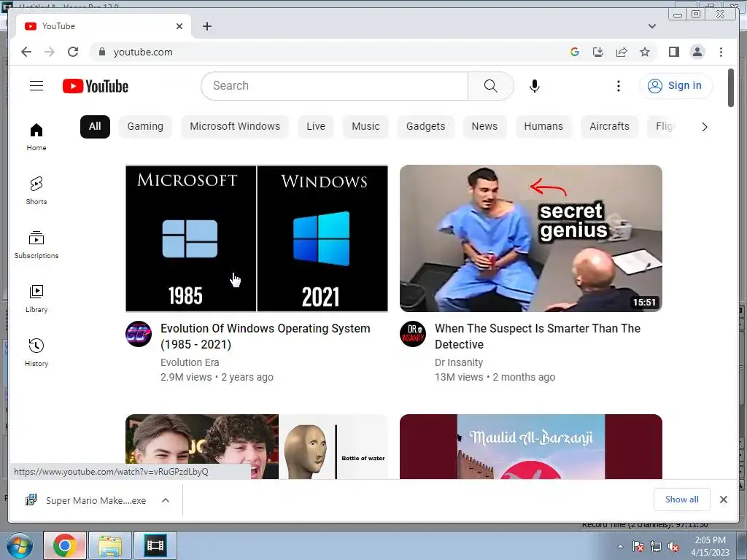This screenshot has width=747, height=560.
Task: Bookmark this tab with the star
Action: [x=645, y=52]
